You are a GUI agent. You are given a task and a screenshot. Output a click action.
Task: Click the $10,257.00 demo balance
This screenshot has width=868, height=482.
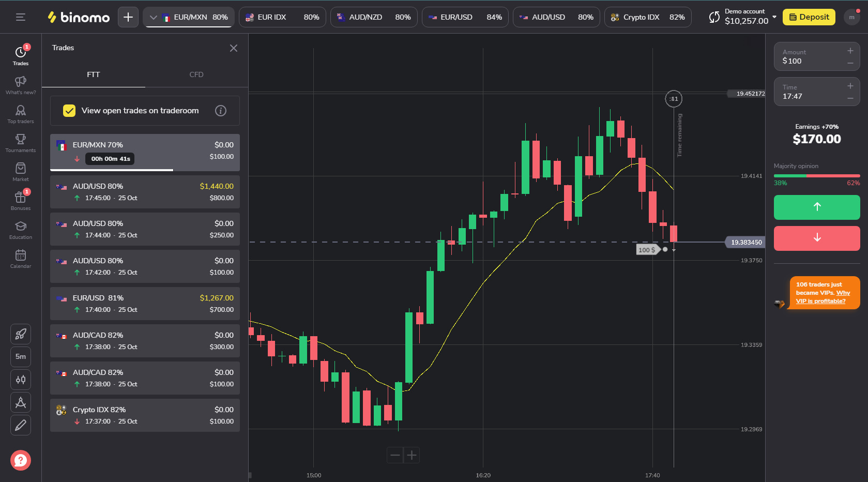coord(747,21)
